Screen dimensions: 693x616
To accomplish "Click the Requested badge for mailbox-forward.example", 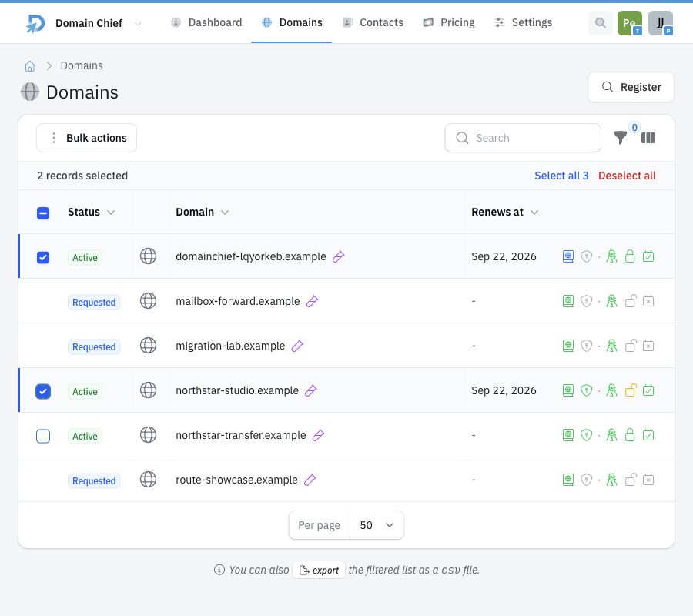I will tap(94, 303).
